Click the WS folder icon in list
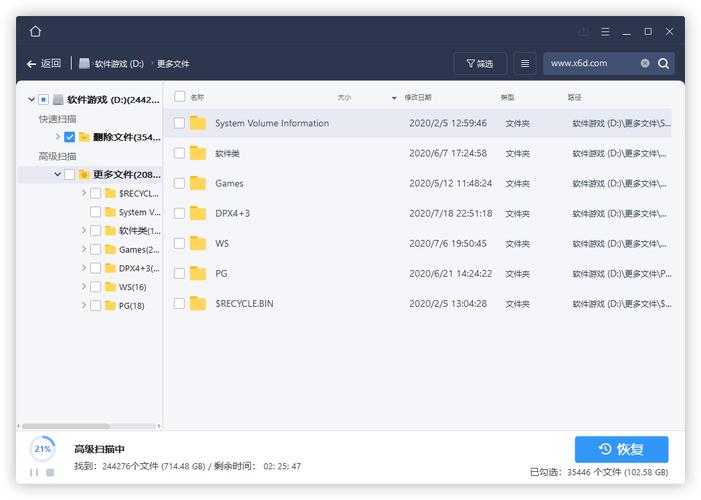Image resolution: width=701 pixels, height=500 pixels. point(198,243)
